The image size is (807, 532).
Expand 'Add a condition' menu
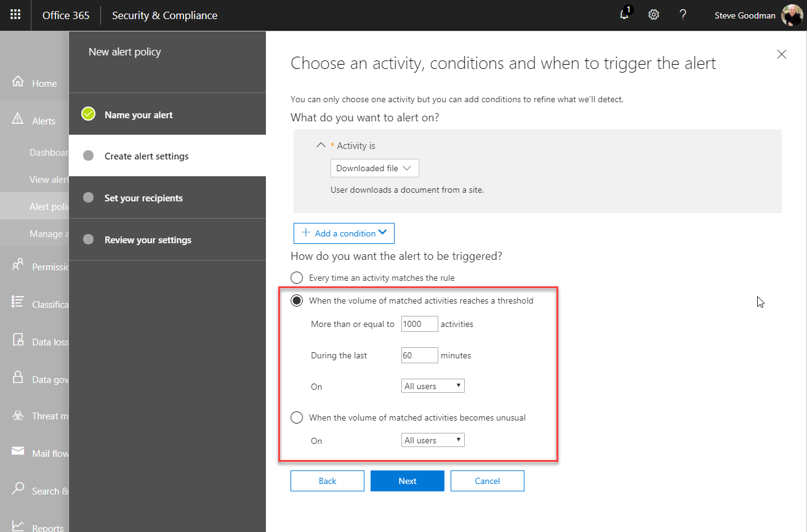click(343, 233)
